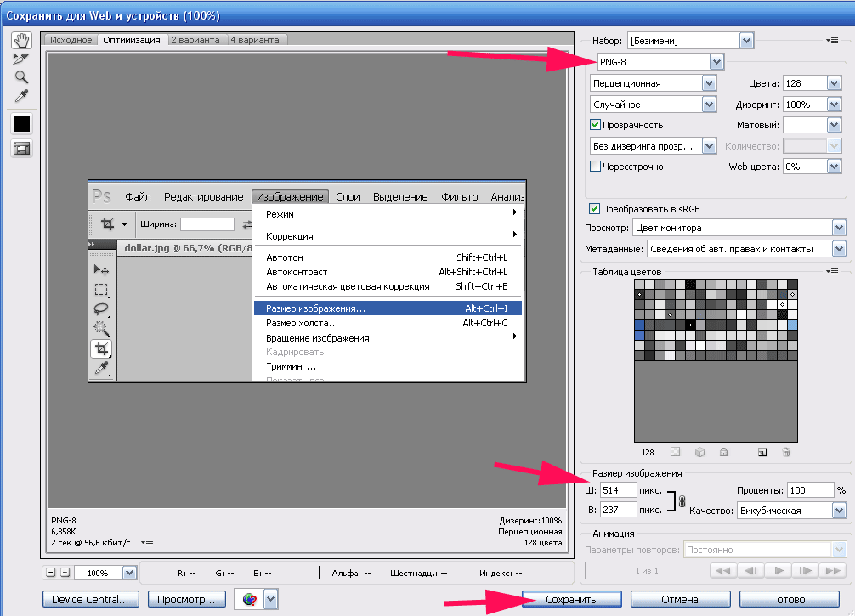This screenshot has height=616, width=855.
Task: Open the Метаданные dropdown
Action: (839, 249)
